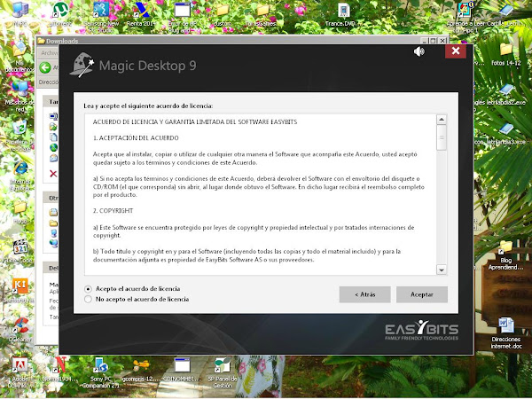Open the K-Lite Codec 321 icon
The image size is (532, 399).
coord(20,251)
